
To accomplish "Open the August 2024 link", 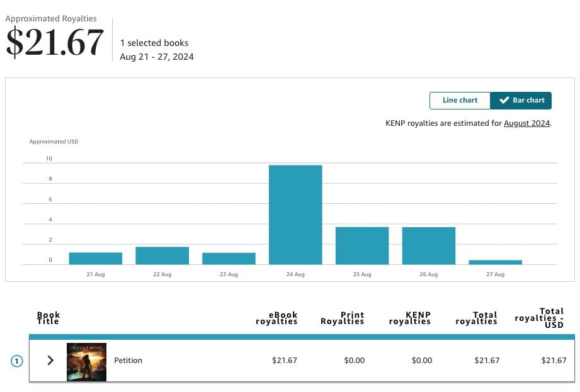I will pyautogui.click(x=528, y=123).
